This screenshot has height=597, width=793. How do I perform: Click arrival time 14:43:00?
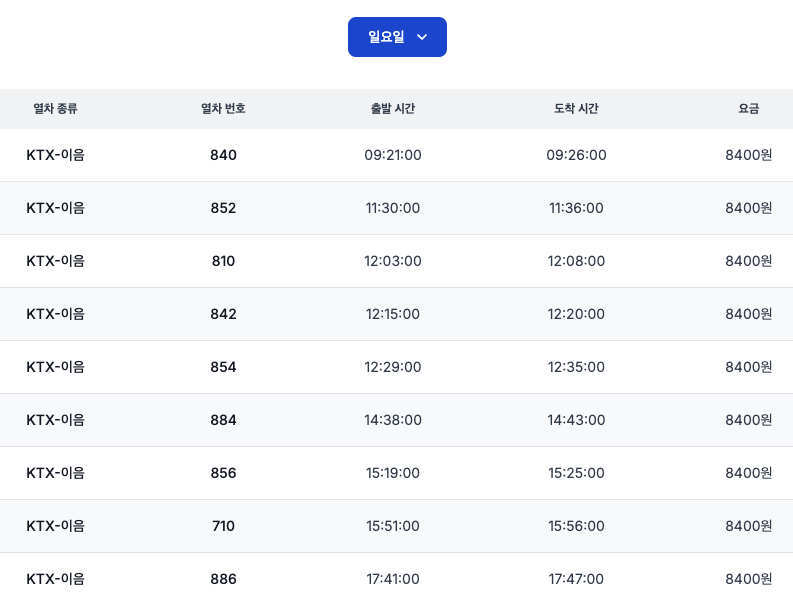pyautogui.click(x=576, y=420)
